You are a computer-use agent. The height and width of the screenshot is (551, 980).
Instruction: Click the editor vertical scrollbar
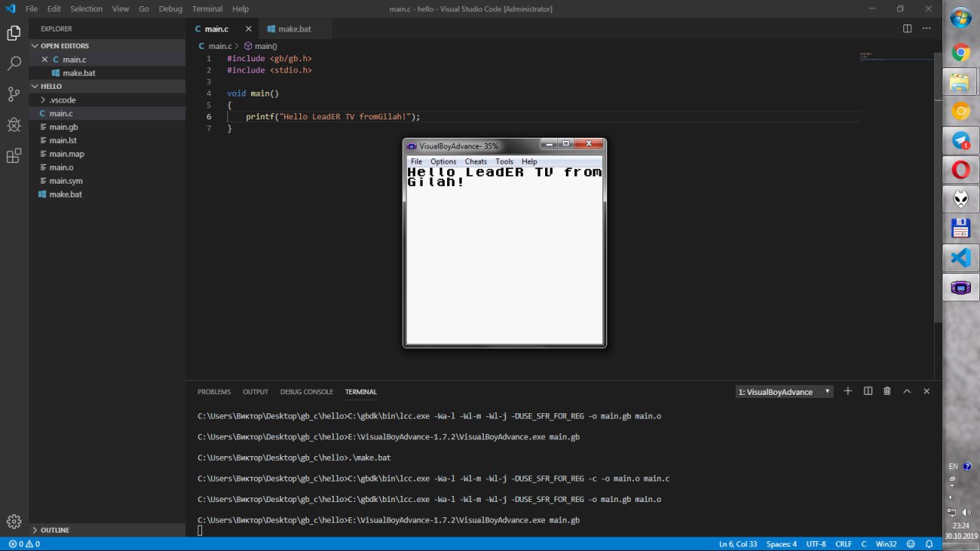pos(938,187)
